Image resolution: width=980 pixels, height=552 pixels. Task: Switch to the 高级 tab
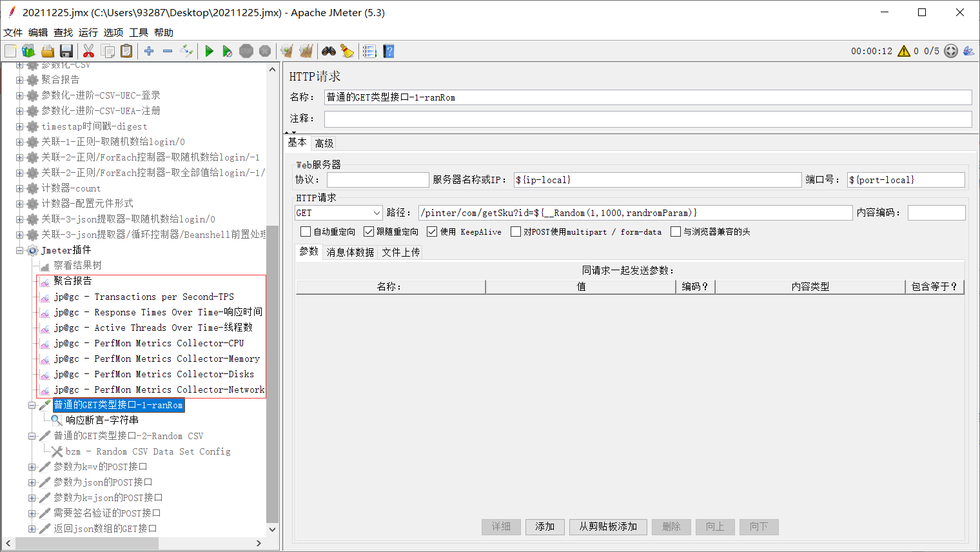click(x=324, y=143)
